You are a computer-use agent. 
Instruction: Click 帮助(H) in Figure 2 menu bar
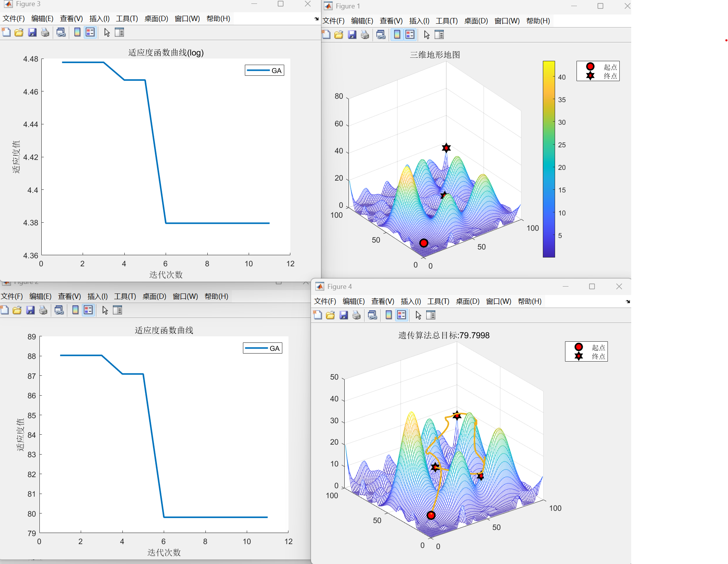216,297
